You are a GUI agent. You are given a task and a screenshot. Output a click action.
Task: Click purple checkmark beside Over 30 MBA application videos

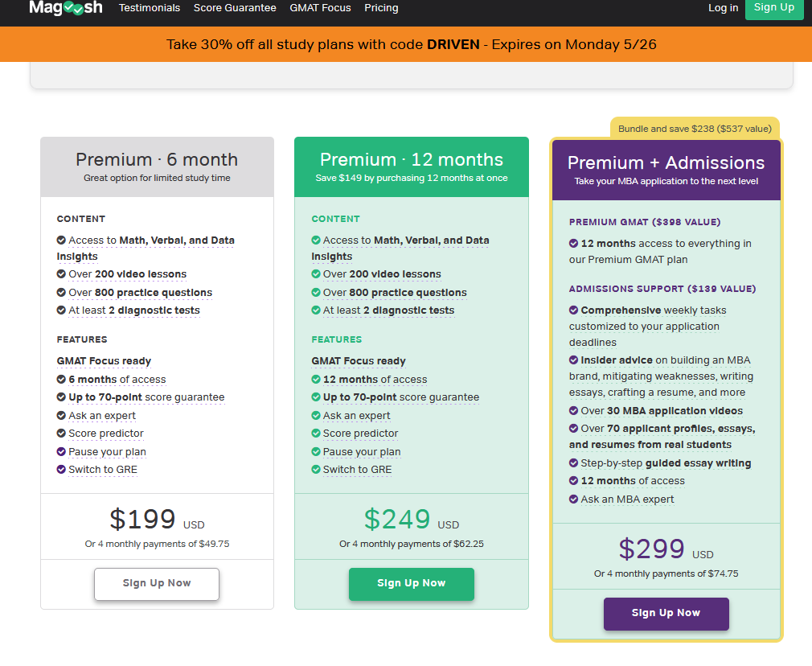coord(574,410)
